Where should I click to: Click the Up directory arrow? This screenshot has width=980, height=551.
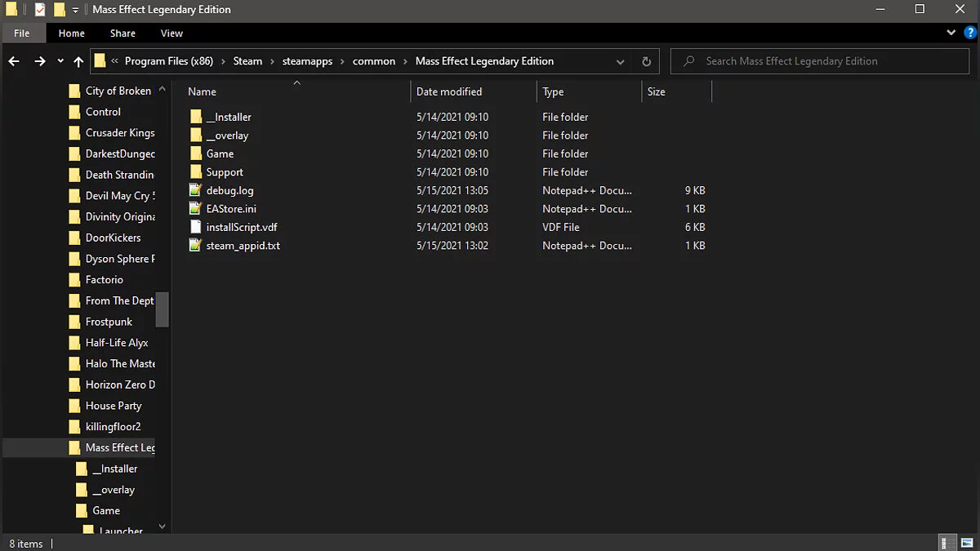coord(78,61)
